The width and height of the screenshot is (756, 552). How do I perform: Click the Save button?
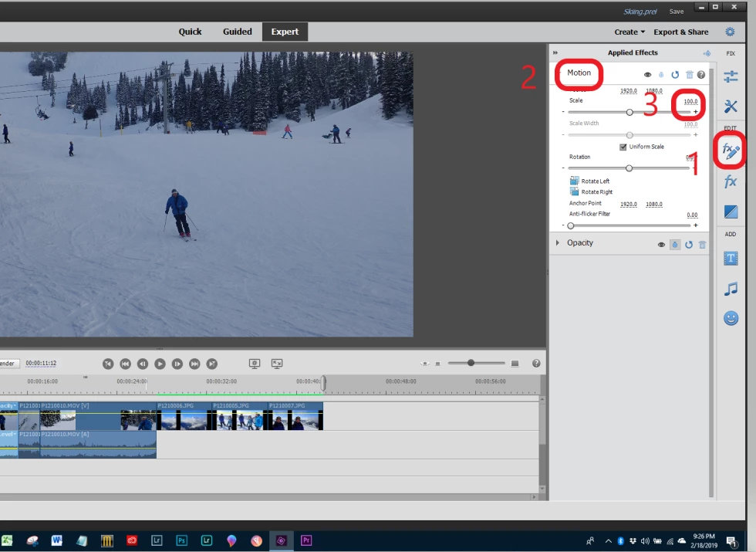click(x=676, y=12)
